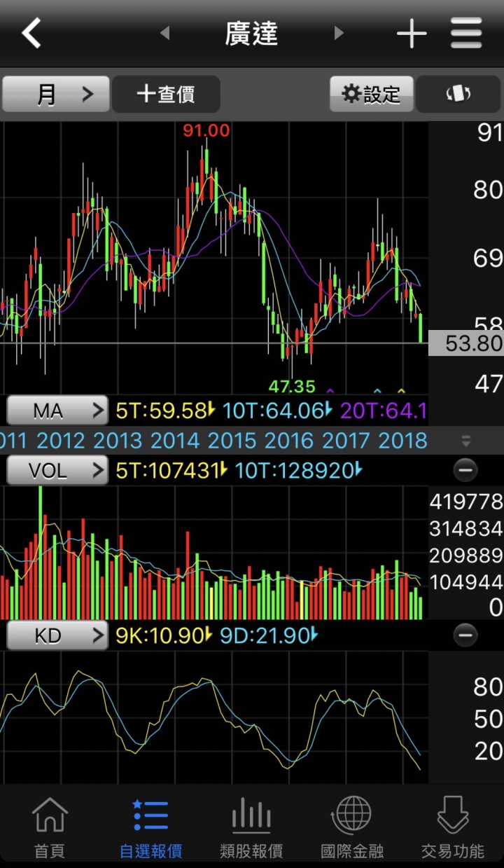Screen dimensions: 504x868
Task: Add stock using plus icon
Action: coord(412,33)
